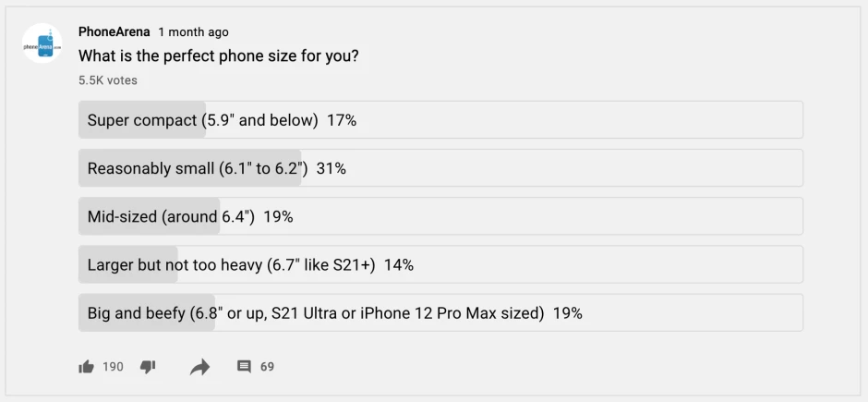Click the 31% result of Reasonably small
Image resolution: width=868 pixels, height=402 pixels.
click(x=332, y=168)
